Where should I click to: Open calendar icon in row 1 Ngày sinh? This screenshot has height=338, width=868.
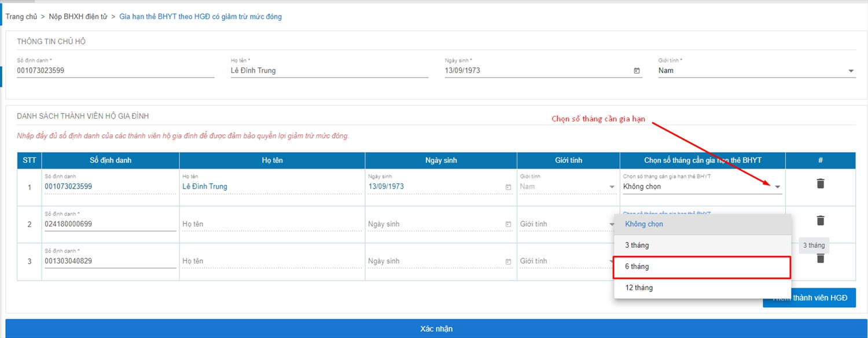click(508, 187)
